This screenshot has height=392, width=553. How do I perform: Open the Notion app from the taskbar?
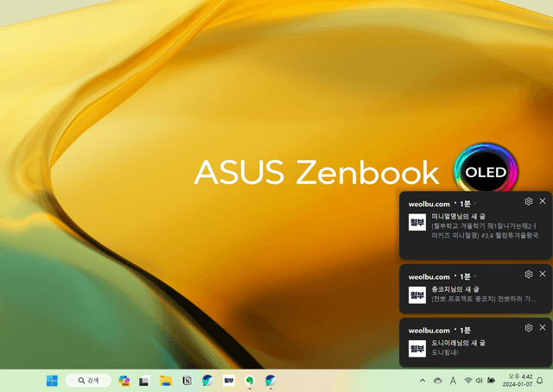point(187,381)
